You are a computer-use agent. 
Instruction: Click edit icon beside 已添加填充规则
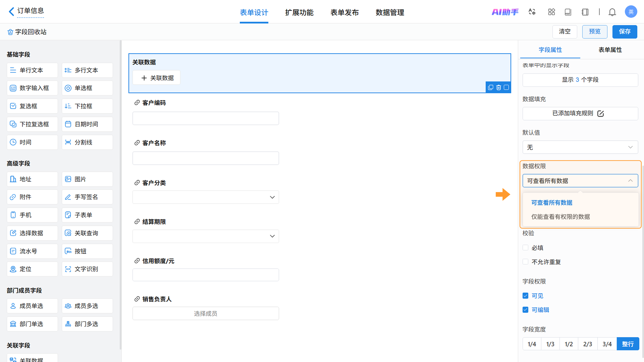coord(601,114)
